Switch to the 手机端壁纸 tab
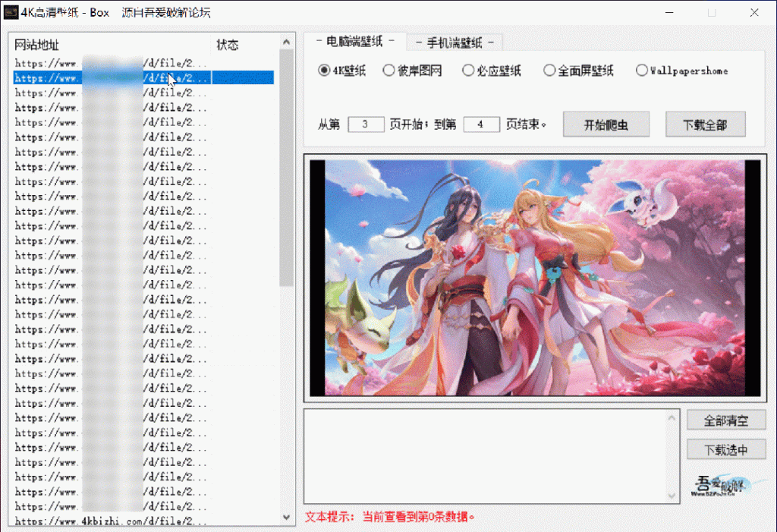 coord(455,42)
